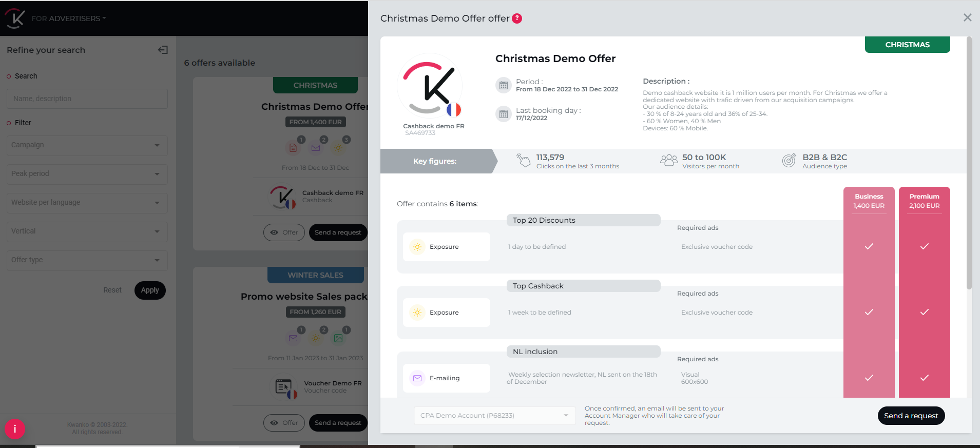
Task: Click the Kwanko logo in header
Action: [15, 18]
